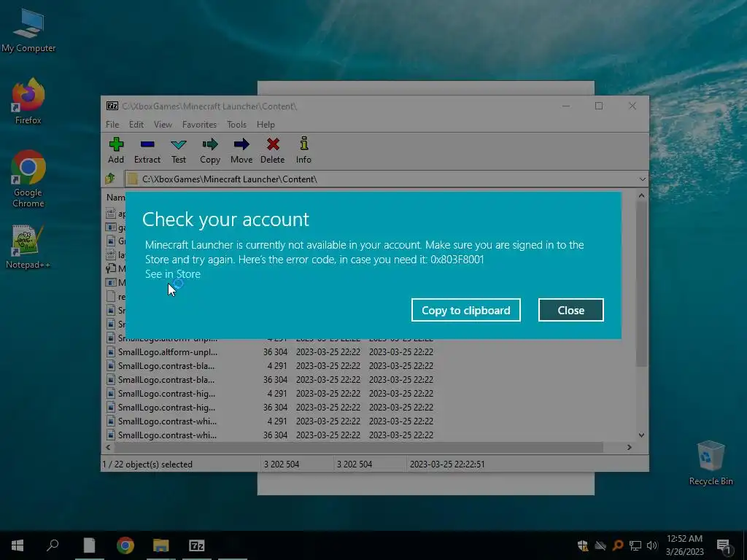Click the Copy toolbar icon
Viewport: 747px width, 560px height.
pyautogui.click(x=210, y=150)
